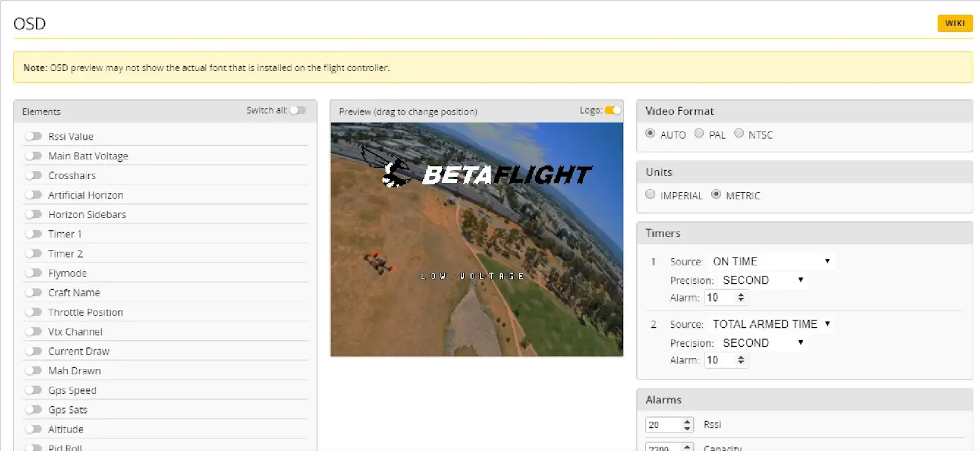The height and width of the screenshot is (451, 980).
Task: Open Timer 2 Source TOTAL ARMED TIME dropdown
Action: pyautogui.click(x=771, y=324)
